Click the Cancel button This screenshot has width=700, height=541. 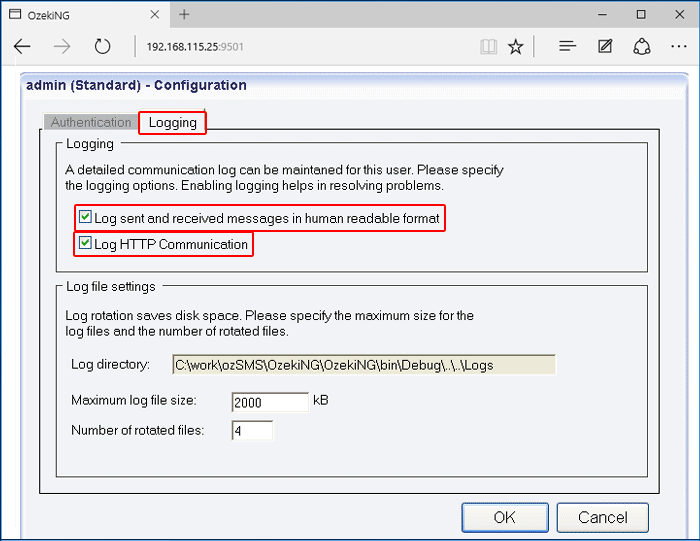coord(603,517)
